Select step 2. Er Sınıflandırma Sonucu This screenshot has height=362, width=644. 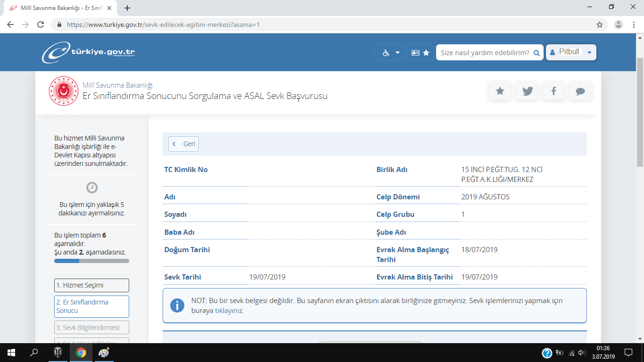click(x=91, y=306)
